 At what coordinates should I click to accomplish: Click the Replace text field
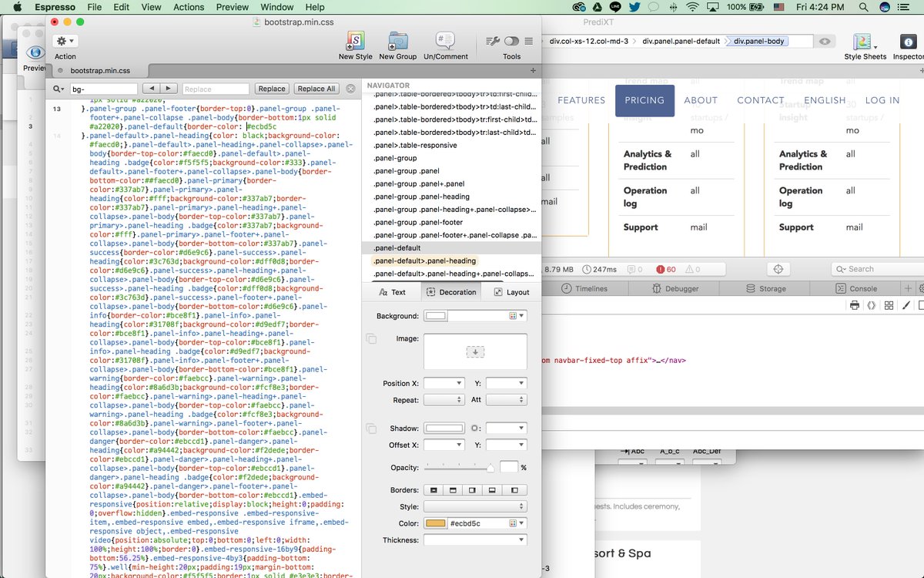pos(216,89)
